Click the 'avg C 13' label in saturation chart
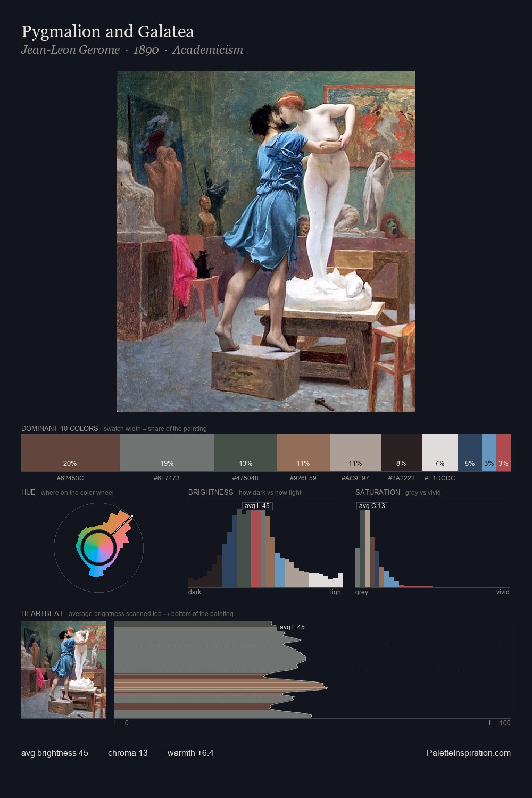Image resolution: width=532 pixels, height=798 pixels. coord(372,506)
